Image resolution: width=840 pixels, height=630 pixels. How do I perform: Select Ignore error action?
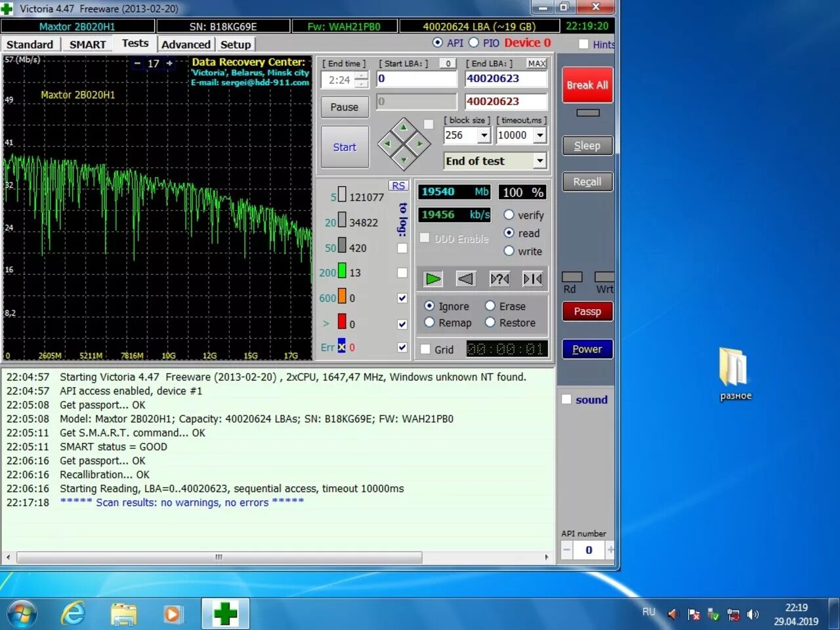[429, 306]
